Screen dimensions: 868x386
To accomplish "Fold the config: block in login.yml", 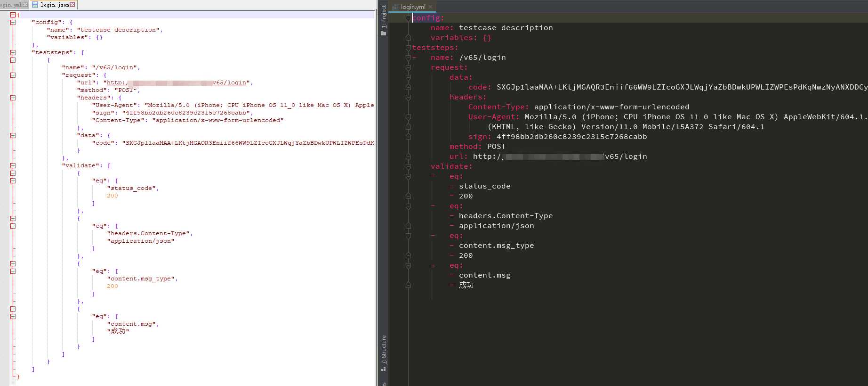I will click(408, 18).
